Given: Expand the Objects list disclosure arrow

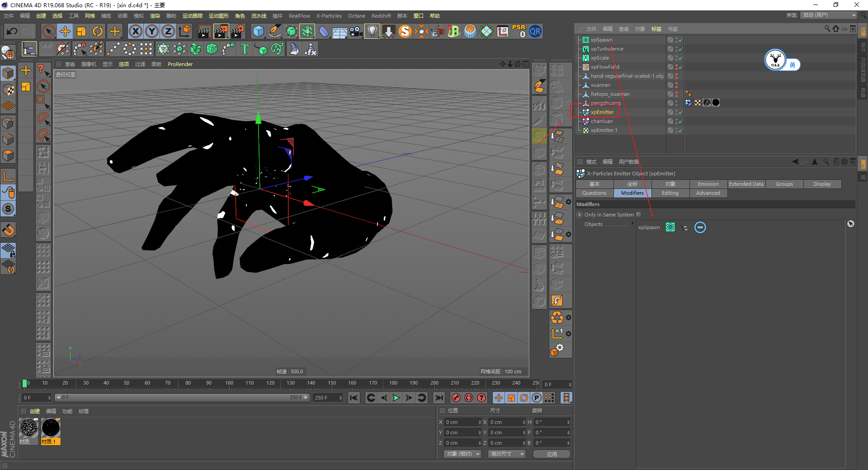Looking at the screenshot, I should coord(632,224).
